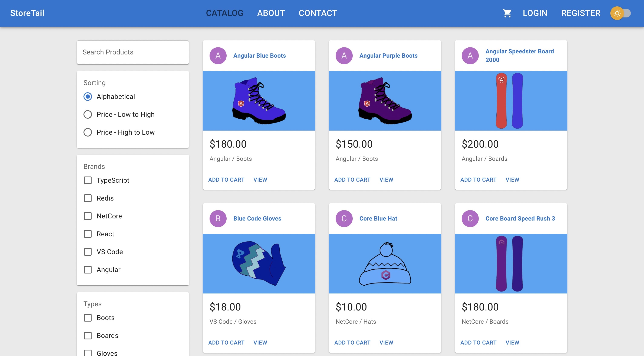Click the Core Board Speed Rush 3 title
The width and height of the screenshot is (644, 356).
point(520,218)
